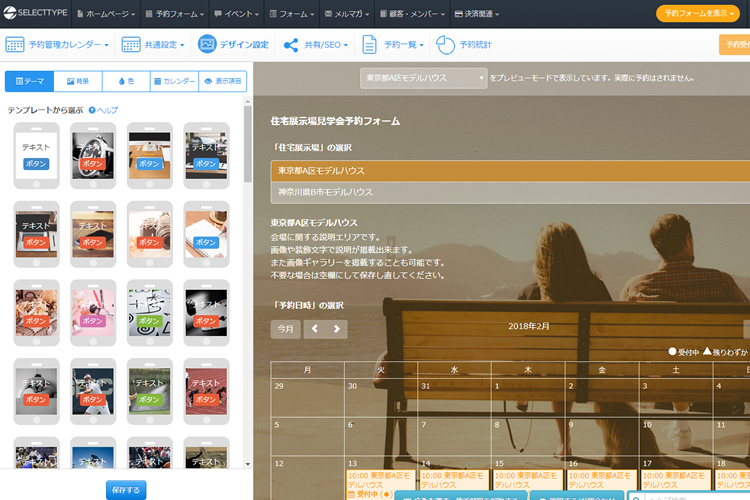Switch to the 表示項目 tab with eye icon
The height and width of the screenshot is (500, 750).
click(222, 82)
